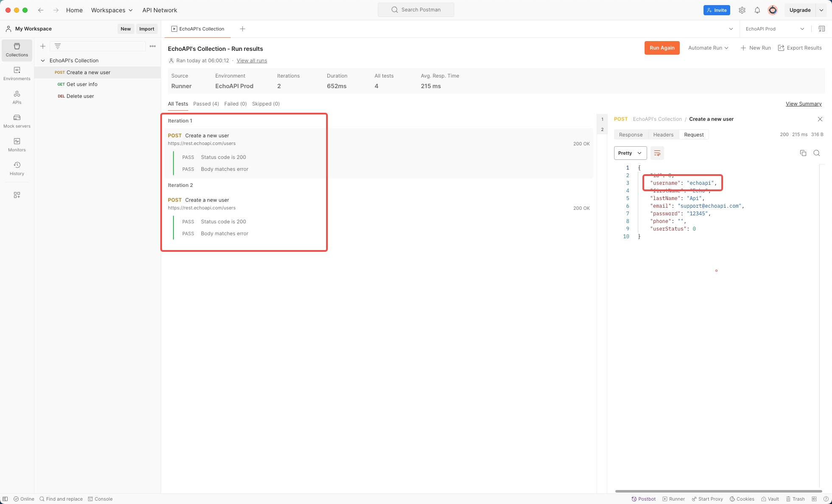Select the EchoAPI's Collection runner tab

198,29
